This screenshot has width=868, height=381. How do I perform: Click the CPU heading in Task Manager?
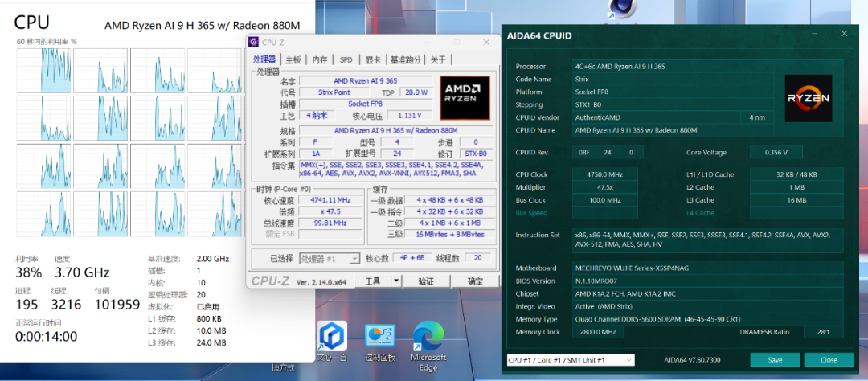(31, 22)
